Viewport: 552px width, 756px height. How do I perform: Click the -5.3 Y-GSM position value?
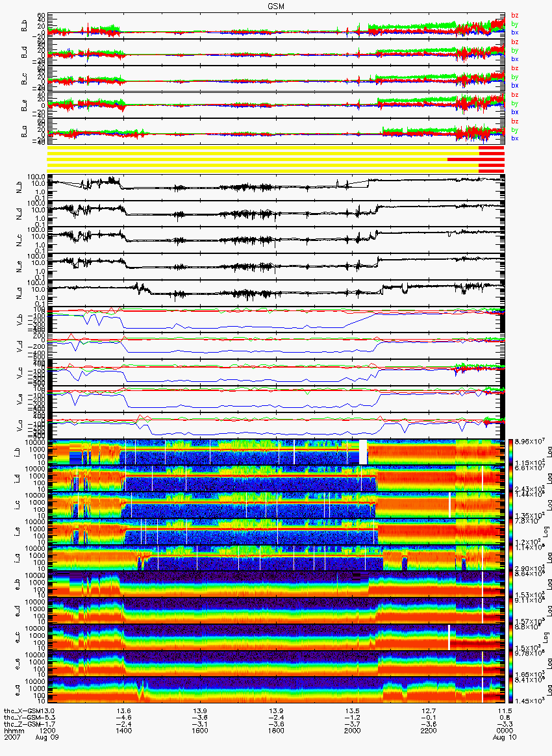[49, 718]
